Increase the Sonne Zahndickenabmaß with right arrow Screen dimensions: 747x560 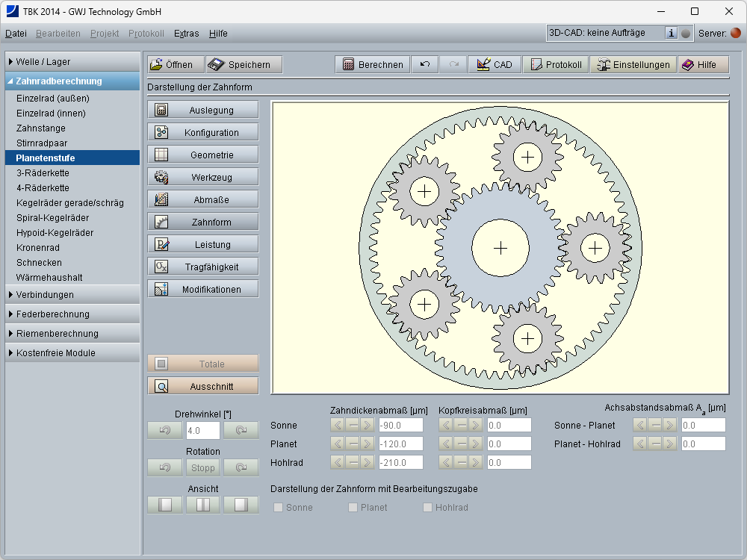pos(367,426)
